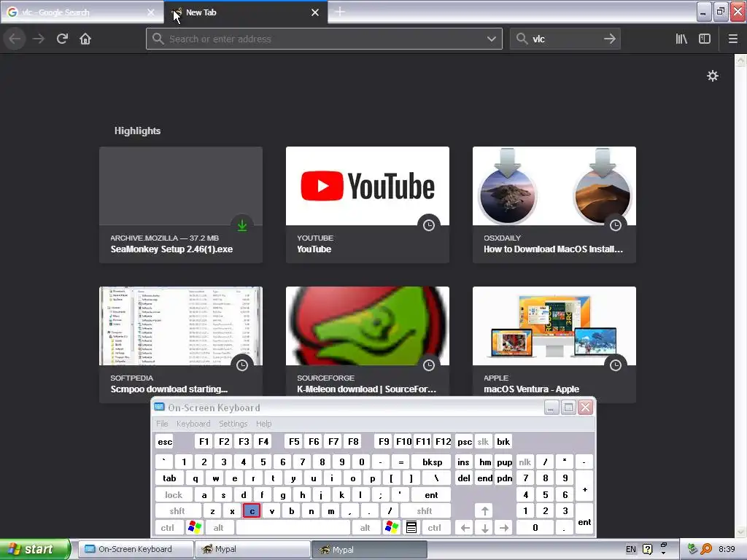Submit vlc search with arrow button
The width and height of the screenshot is (747, 560).
(610, 39)
